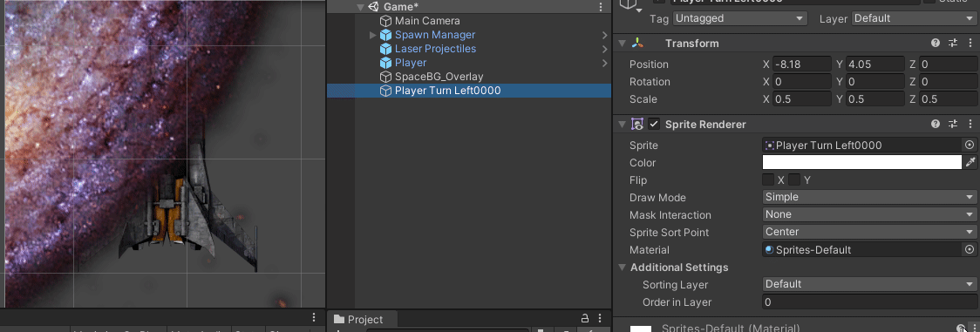Collapse the Transform component foldout

(622, 43)
